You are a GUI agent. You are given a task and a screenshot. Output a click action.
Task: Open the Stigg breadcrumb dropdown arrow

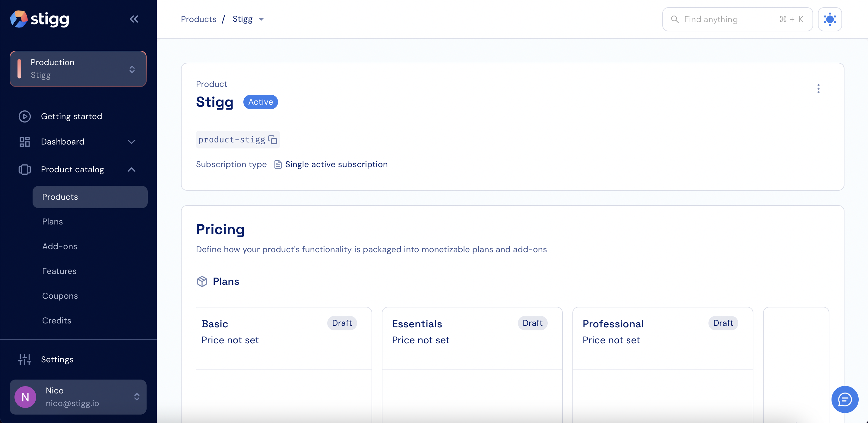[261, 19]
